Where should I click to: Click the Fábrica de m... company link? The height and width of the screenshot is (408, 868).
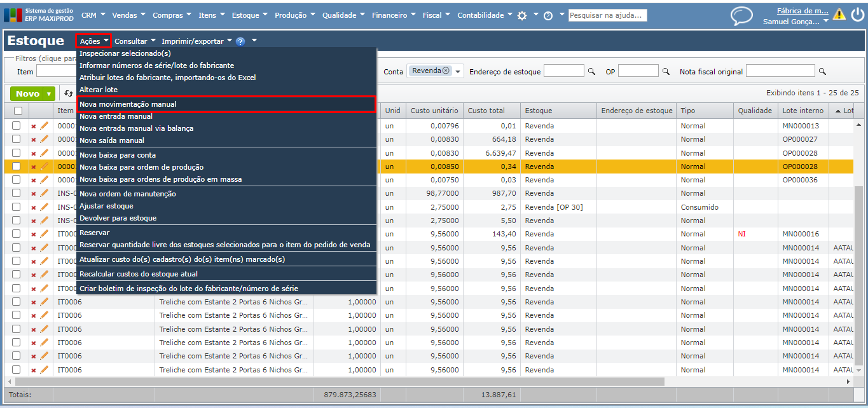(802, 10)
